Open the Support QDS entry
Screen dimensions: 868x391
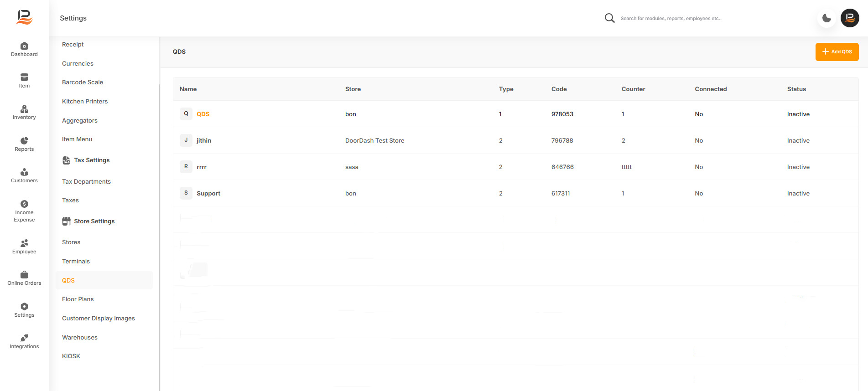coord(208,193)
